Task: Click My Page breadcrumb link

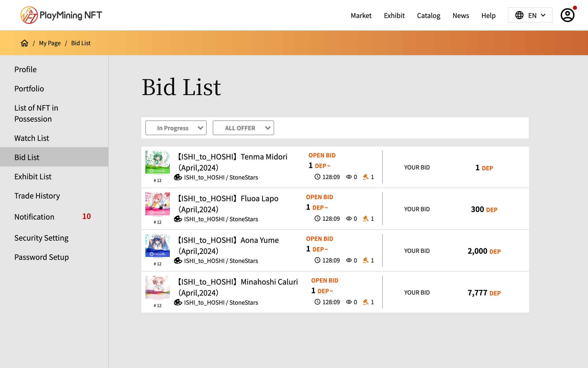Action: (x=50, y=43)
